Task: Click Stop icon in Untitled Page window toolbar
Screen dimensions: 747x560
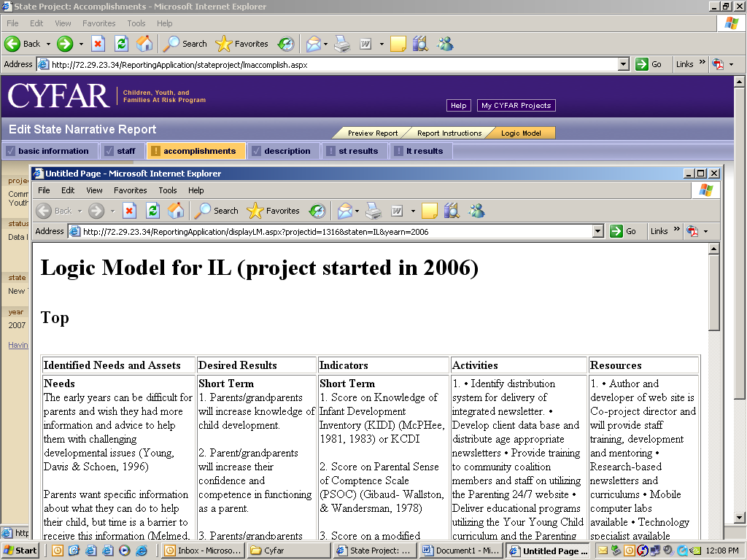Action: click(129, 211)
